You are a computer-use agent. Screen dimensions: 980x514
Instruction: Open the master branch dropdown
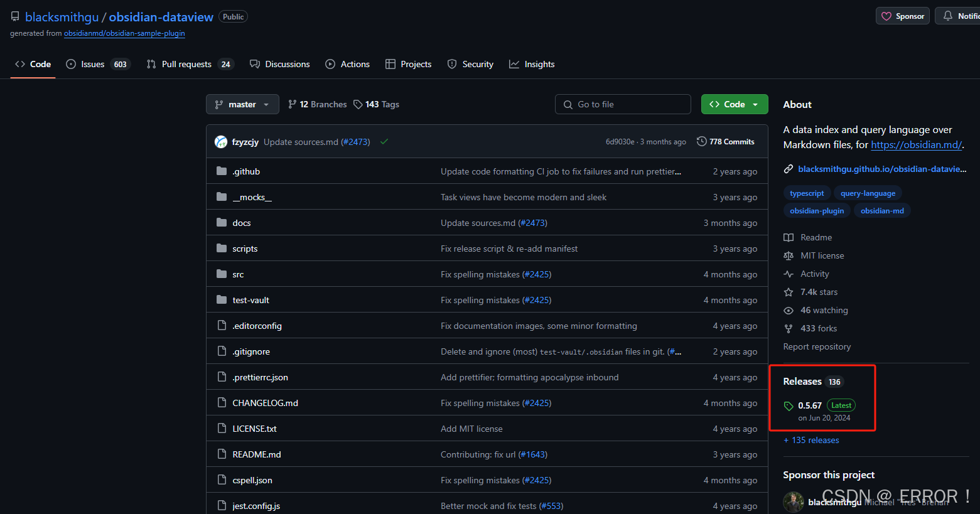(242, 104)
